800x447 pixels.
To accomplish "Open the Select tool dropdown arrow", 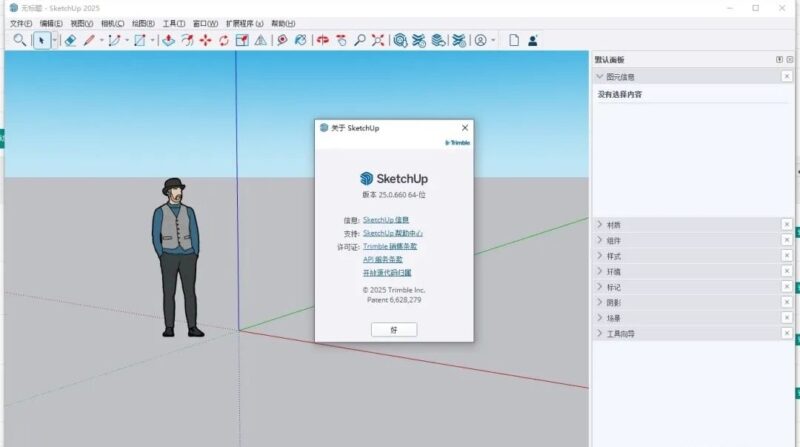I will 54,40.
